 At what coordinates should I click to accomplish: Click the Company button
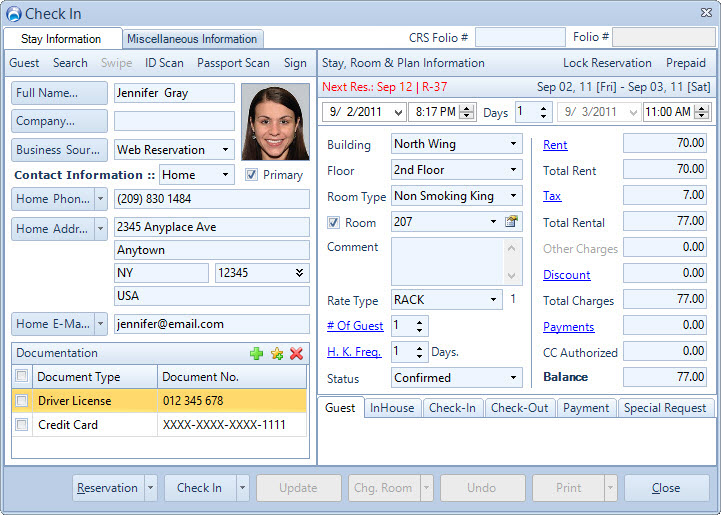[x=59, y=121]
